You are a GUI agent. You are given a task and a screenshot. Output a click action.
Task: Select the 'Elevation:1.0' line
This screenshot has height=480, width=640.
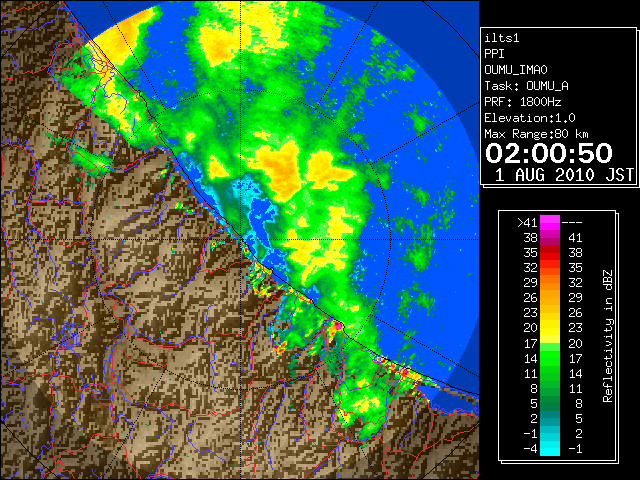[530, 118]
